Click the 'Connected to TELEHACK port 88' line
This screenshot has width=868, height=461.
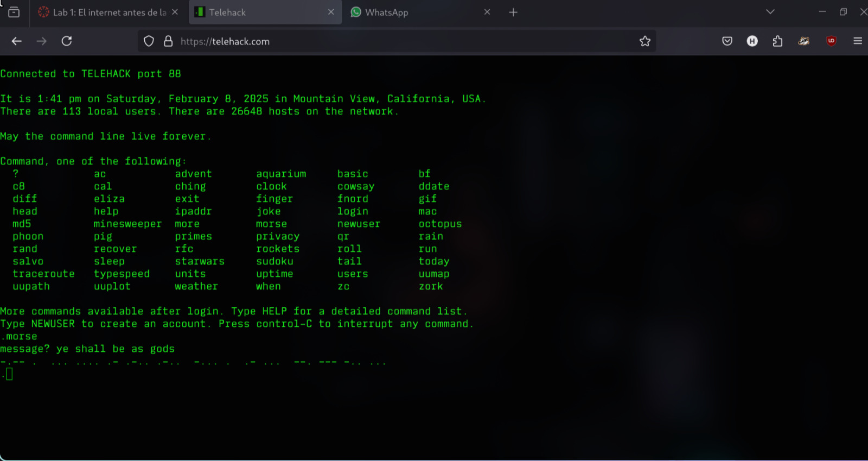click(91, 74)
